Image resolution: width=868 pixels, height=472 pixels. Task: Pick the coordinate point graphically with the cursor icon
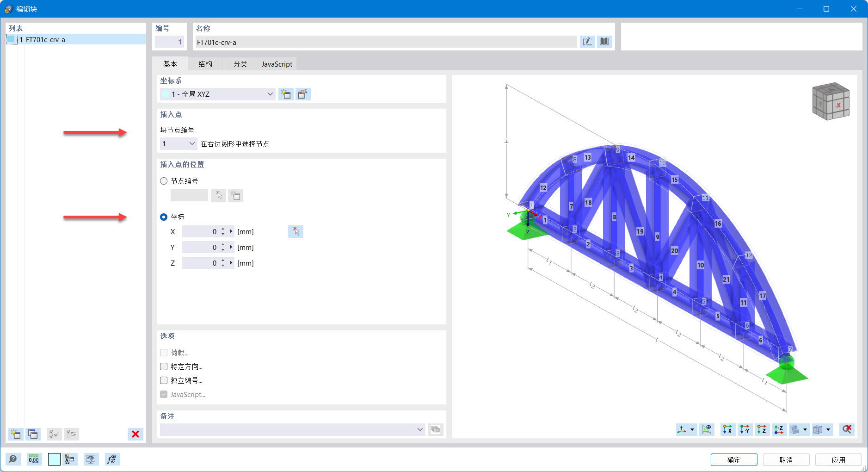pyautogui.click(x=295, y=231)
